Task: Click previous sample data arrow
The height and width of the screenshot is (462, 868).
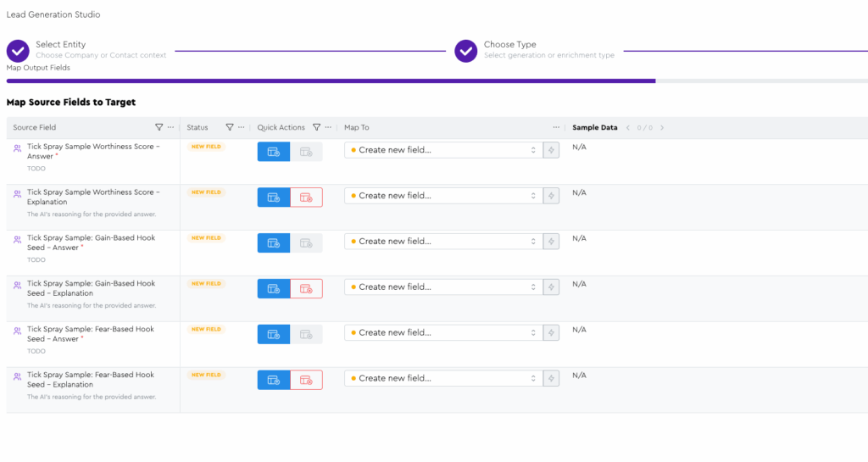Action: 628,128
